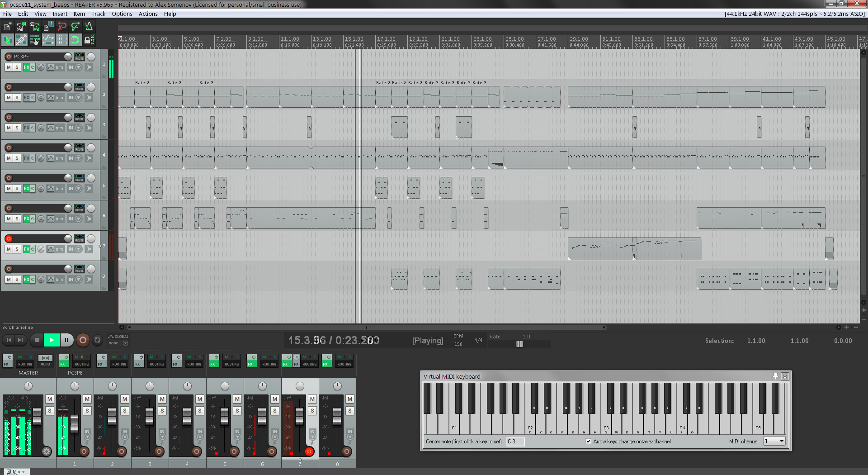This screenshot has width=868, height=475.
Task: Open IN dropdown on mixer strip 3
Action: tap(162, 434)
